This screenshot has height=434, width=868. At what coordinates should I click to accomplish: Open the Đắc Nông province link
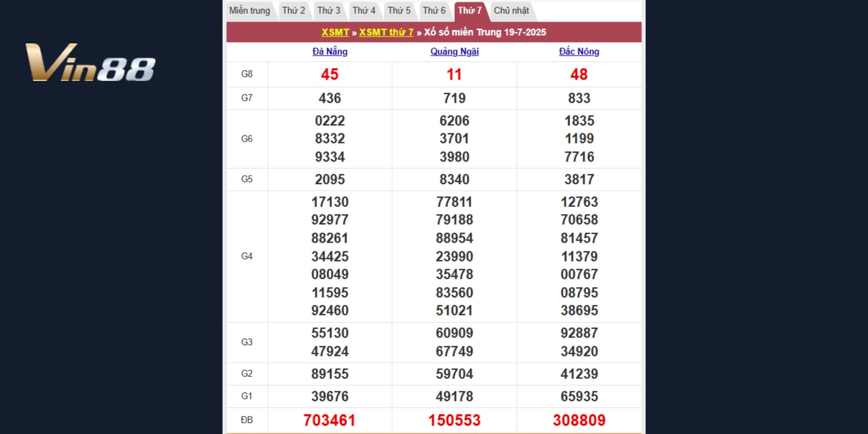click(x=579, y=51)
